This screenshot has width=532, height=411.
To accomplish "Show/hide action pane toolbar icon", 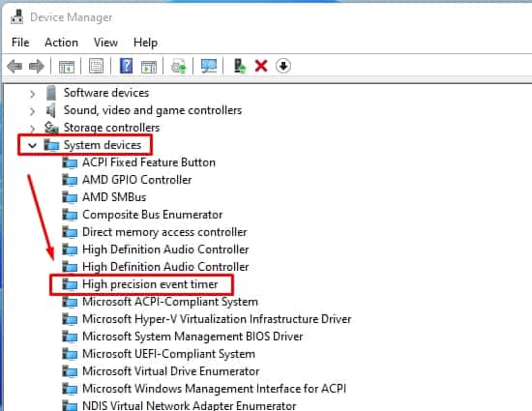I will coord(149,67).
